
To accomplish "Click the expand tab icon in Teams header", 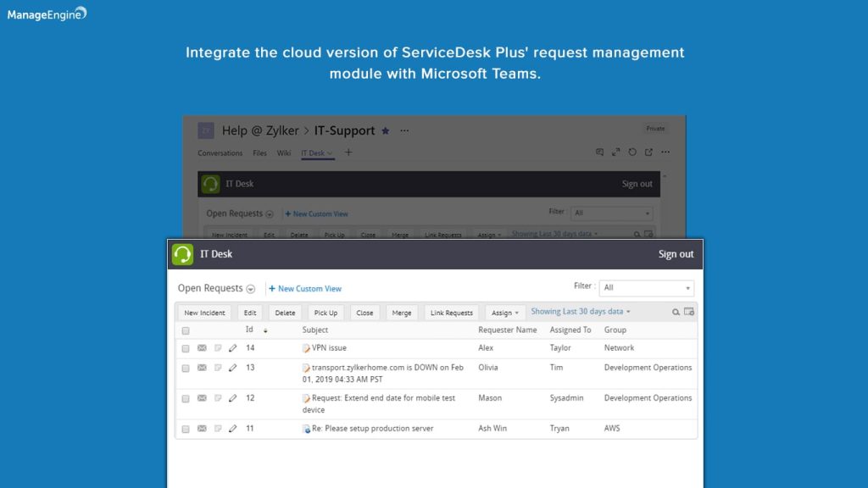I will click(x=616, y=152).
